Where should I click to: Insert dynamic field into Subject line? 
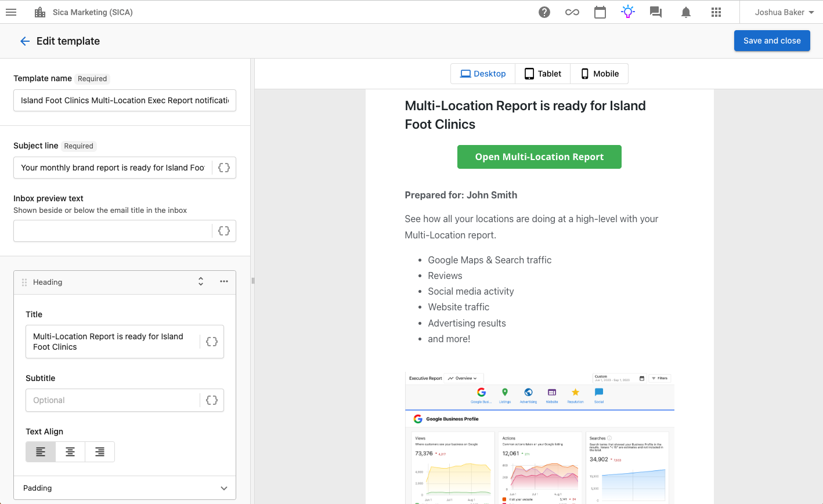[x=224, y=168]
